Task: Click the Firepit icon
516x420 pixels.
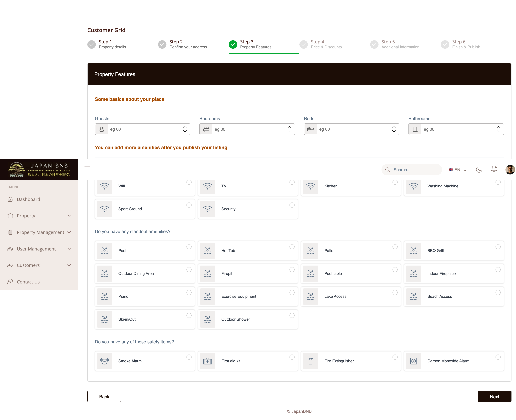Action: click(x=207, y=273)
